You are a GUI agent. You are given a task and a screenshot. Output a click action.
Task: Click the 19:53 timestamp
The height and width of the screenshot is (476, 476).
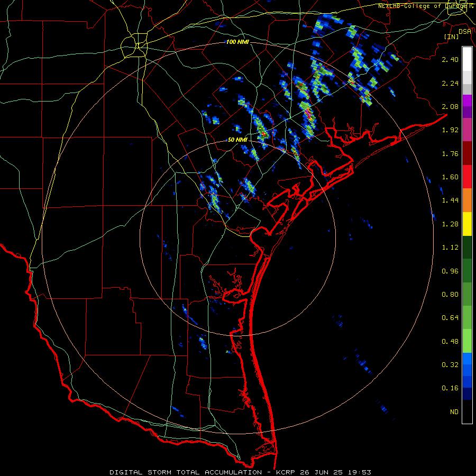click(x=360, y=472)
